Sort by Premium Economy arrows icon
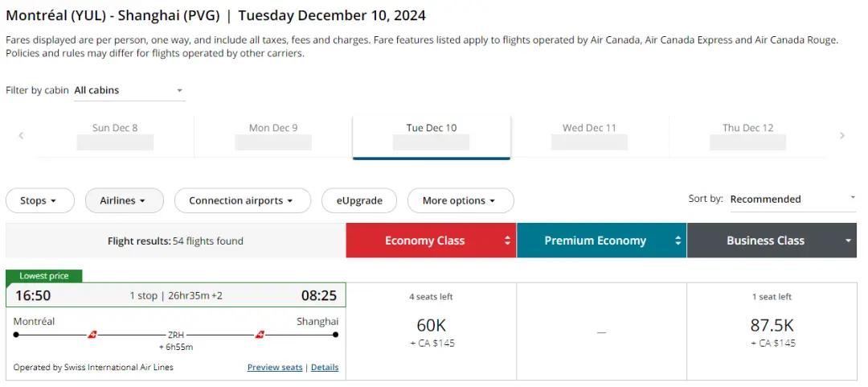868x387 pixels. (x=678, y=241)
